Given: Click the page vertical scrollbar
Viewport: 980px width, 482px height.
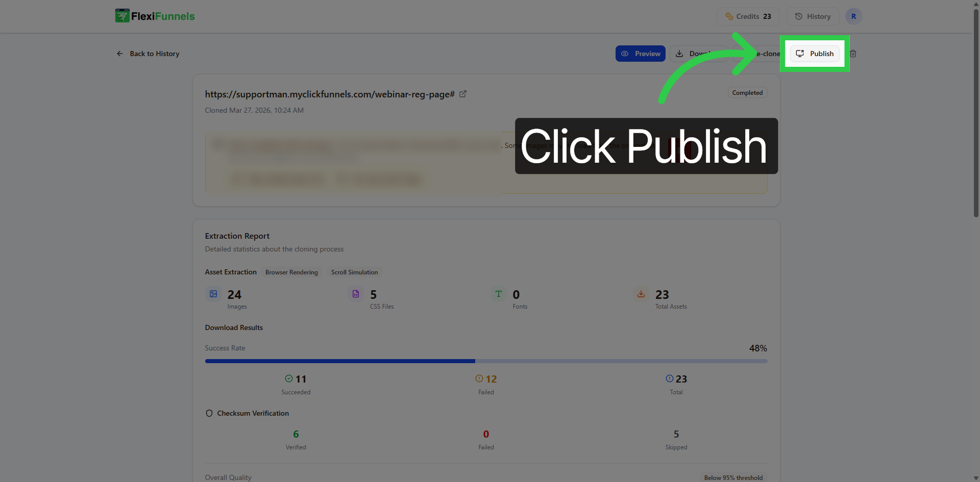Looking at the screenshot, I should (x=976, y=112).
